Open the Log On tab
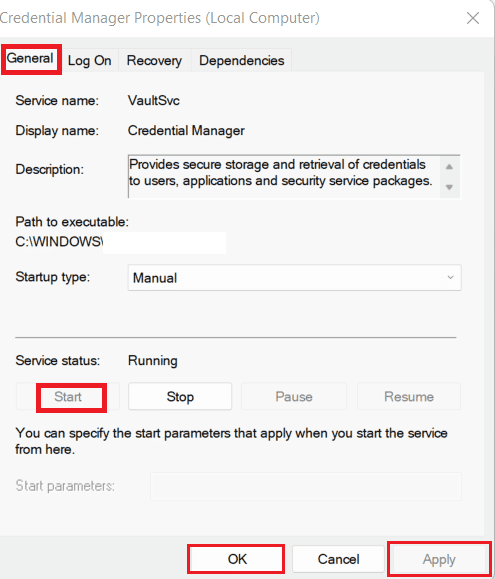 (x=89, y=60)
